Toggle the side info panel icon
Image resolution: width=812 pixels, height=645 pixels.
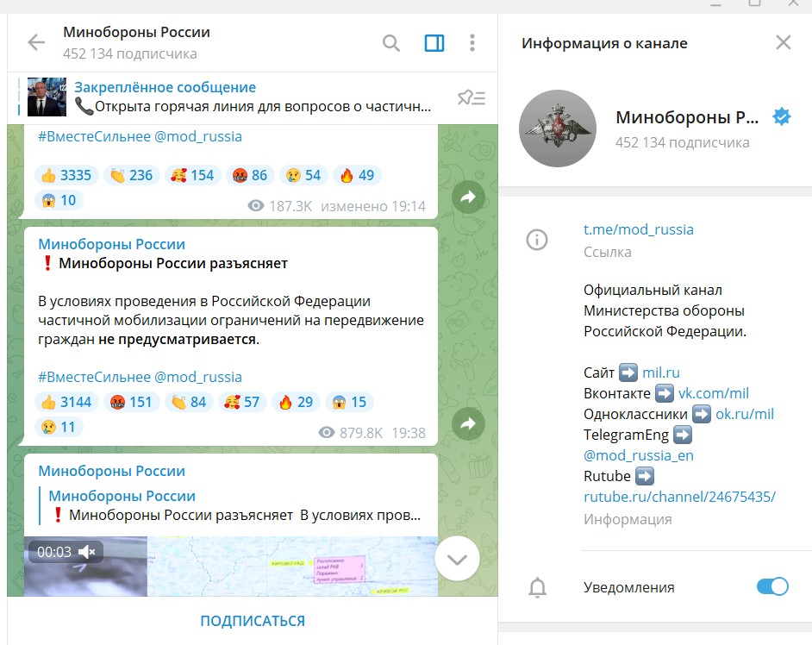pyautogui.click(x=434, y=43)
